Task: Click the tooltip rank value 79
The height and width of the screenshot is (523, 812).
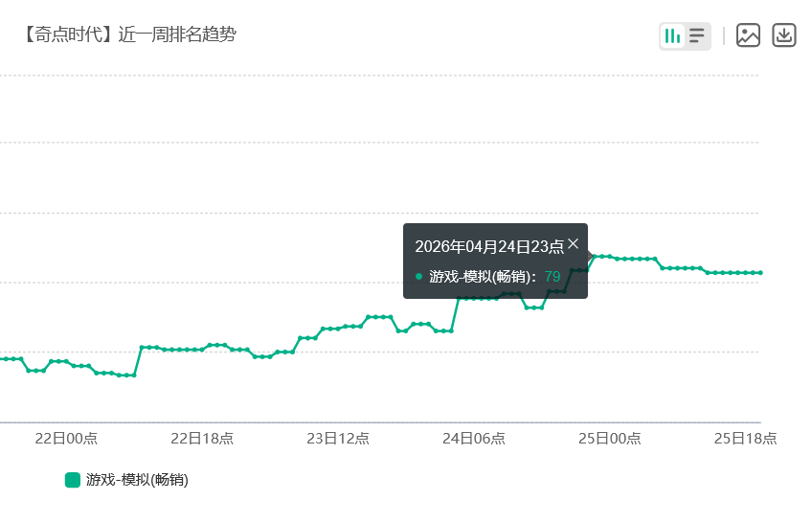Action: click(553, 277)
